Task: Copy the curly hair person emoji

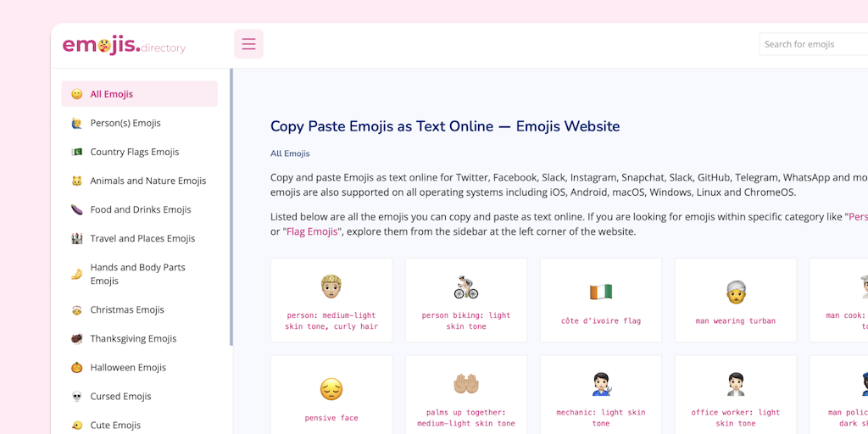Action: tap(331, 287)
